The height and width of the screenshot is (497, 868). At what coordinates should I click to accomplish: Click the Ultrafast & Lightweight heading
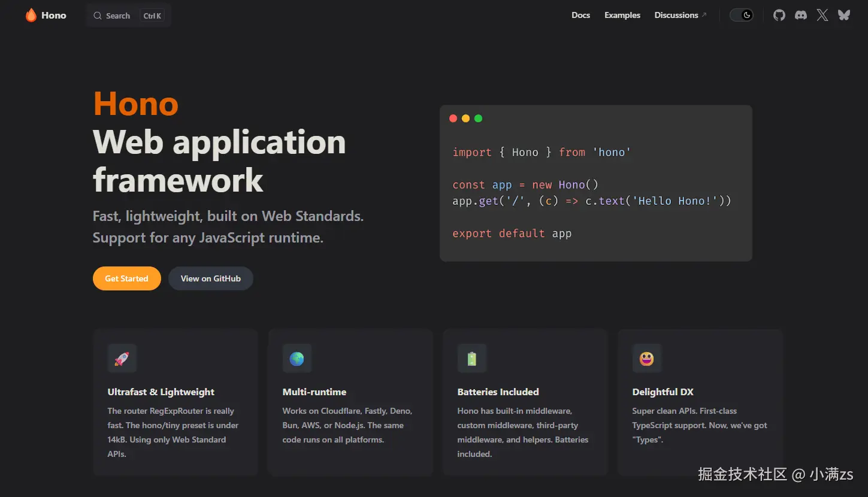coord(161,392)
